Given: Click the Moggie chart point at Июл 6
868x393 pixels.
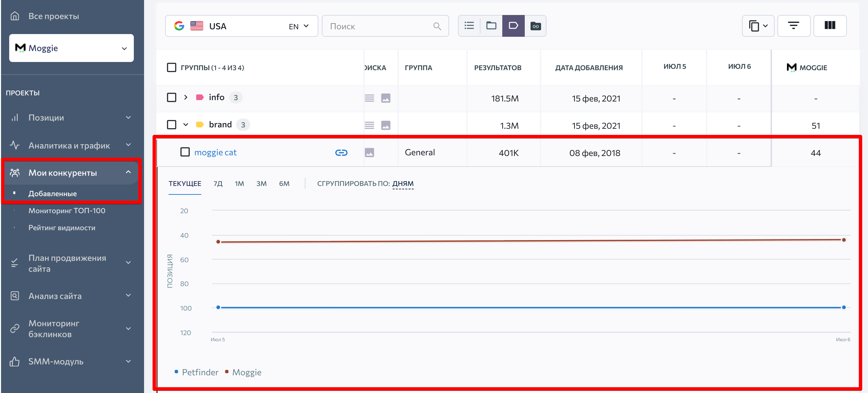Looking at the screenshot, I should (x=844, y=240).
